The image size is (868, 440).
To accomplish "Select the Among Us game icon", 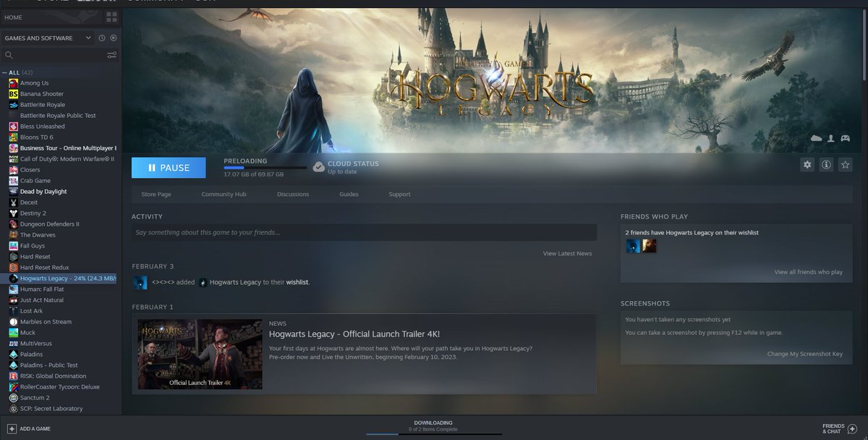I will coord(13,83).
